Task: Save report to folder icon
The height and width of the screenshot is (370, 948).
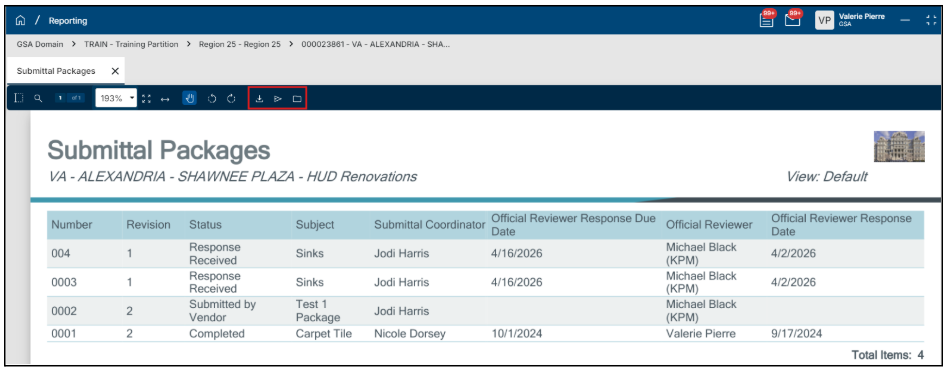Action: point(297,99)
